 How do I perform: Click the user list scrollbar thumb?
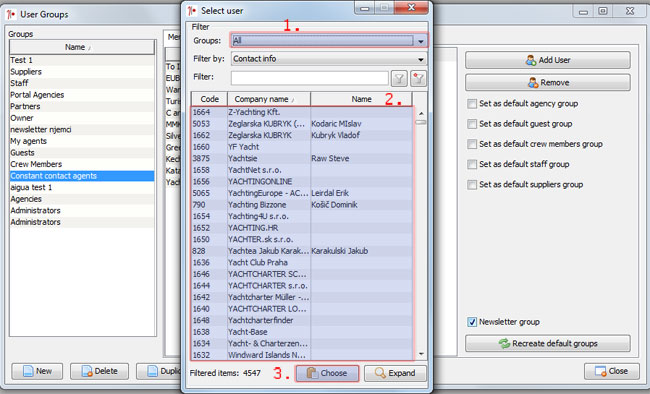point(421,122)
